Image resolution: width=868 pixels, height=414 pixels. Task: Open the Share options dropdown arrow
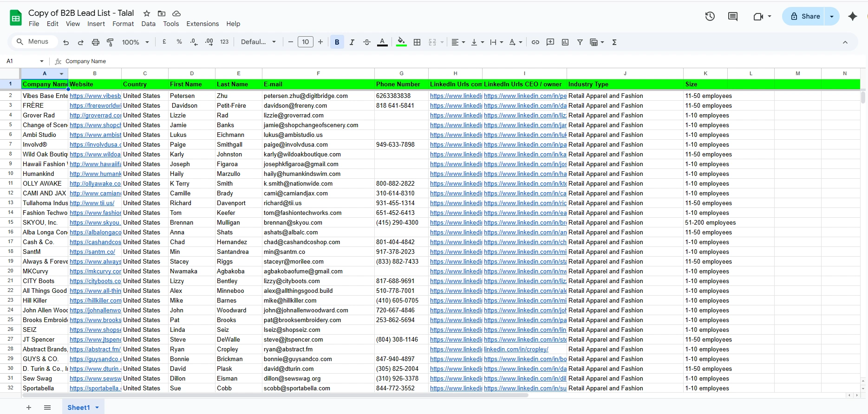[832, 16]
